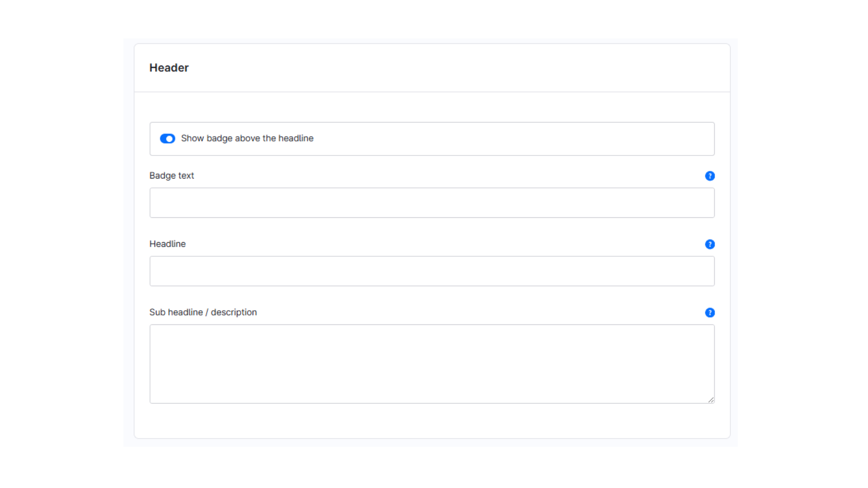Click the 'Show badge above the headline' label

(247, 138)
